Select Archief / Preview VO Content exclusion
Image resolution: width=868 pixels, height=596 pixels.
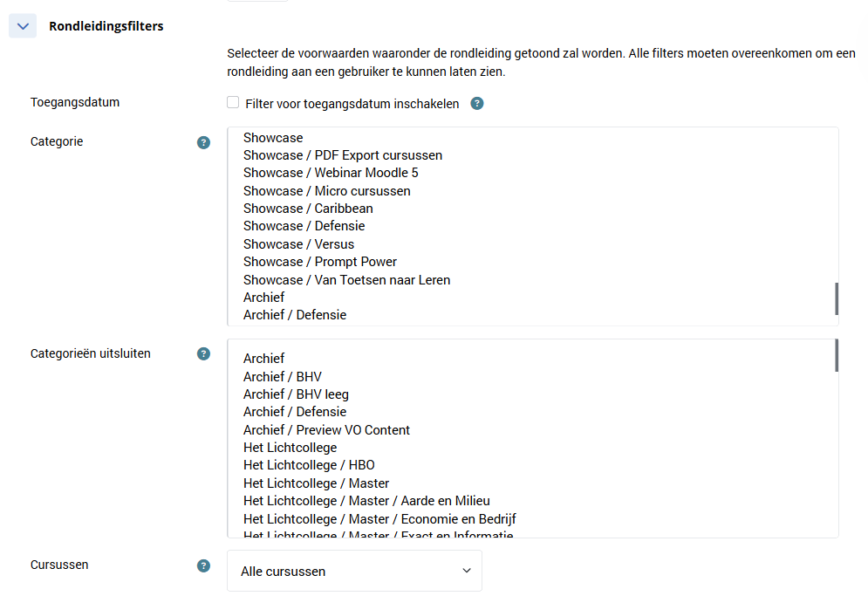(326, 430)
